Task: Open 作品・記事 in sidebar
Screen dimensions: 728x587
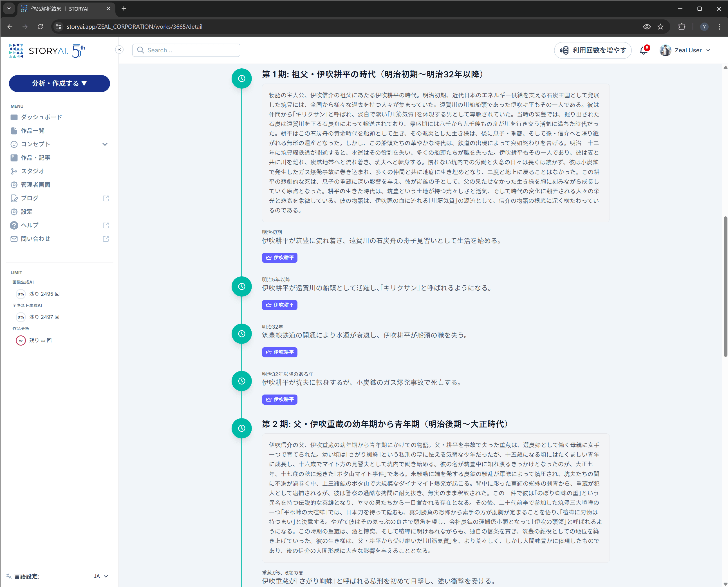Action: tap(35, 158)
